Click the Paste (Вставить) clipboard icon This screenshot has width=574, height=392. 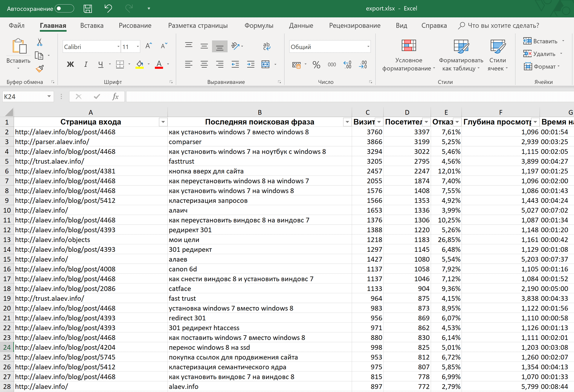[x=19, y=46]
